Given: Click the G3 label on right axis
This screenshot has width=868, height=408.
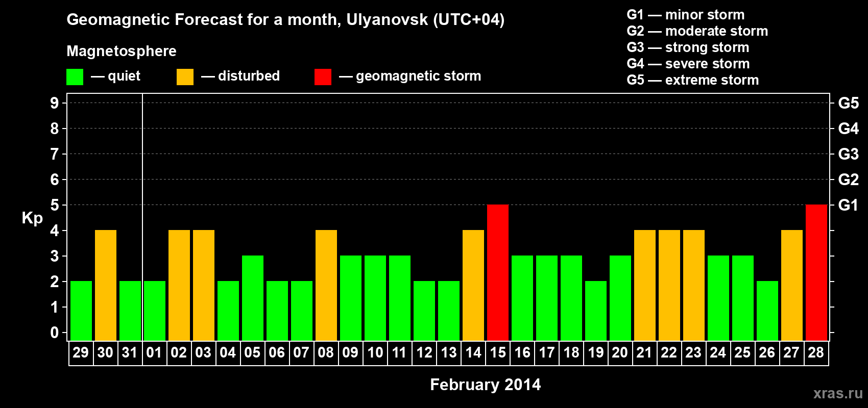Looking at the screenshot, I should click(849, 154).
